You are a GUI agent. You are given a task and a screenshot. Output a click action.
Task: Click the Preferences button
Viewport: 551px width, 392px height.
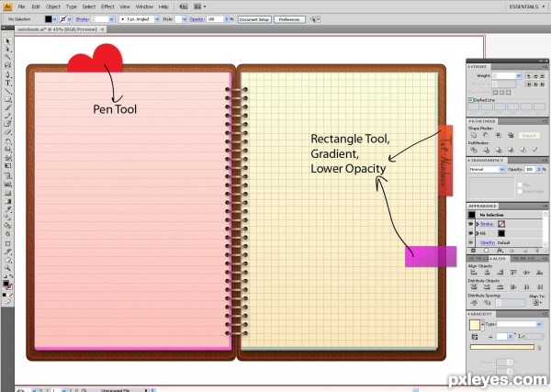pyautogui.click(x=289, y=19)
